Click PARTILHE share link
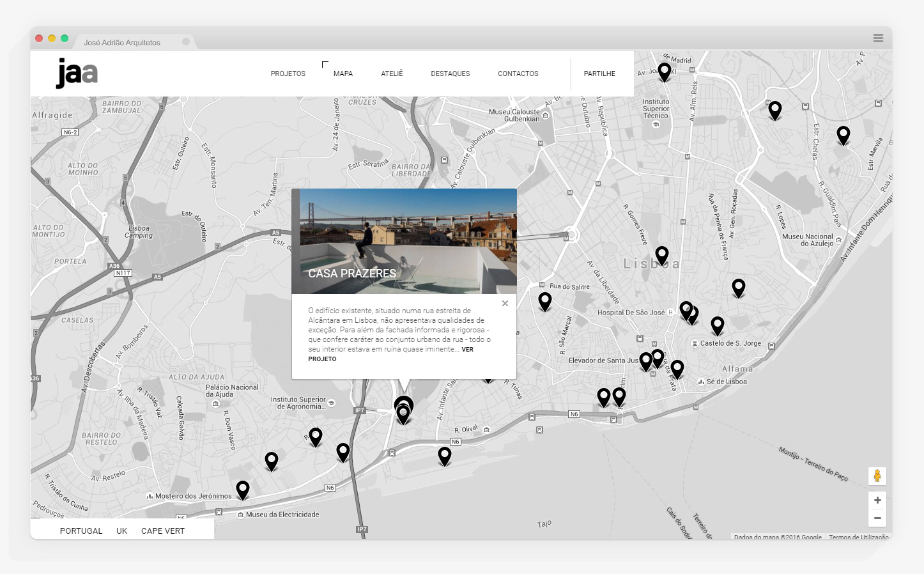924x574 pixels. point(599,74)
